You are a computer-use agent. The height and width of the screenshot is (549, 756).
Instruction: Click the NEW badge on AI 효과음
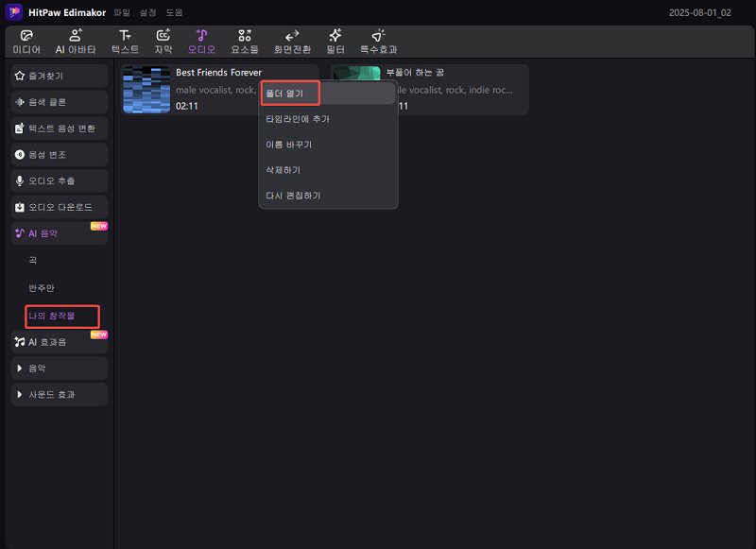coord(99,334)
